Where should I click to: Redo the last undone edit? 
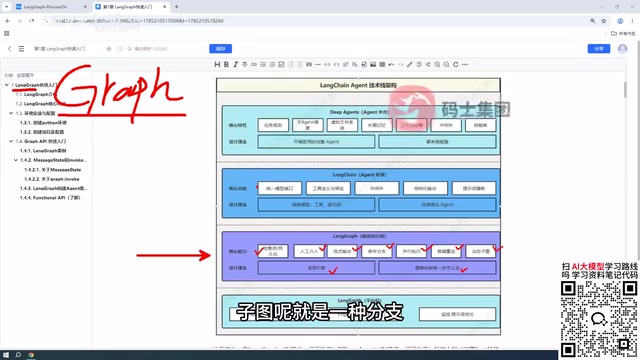tap(400, 64)
